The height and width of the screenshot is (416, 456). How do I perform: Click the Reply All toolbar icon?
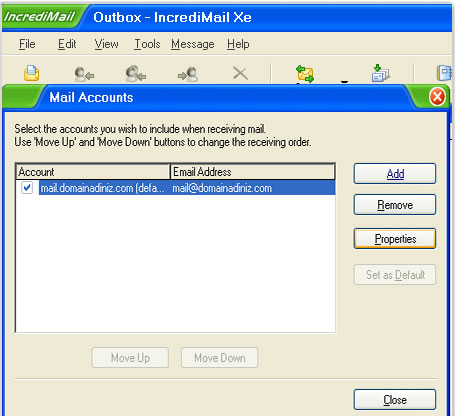tap(136, 73)
